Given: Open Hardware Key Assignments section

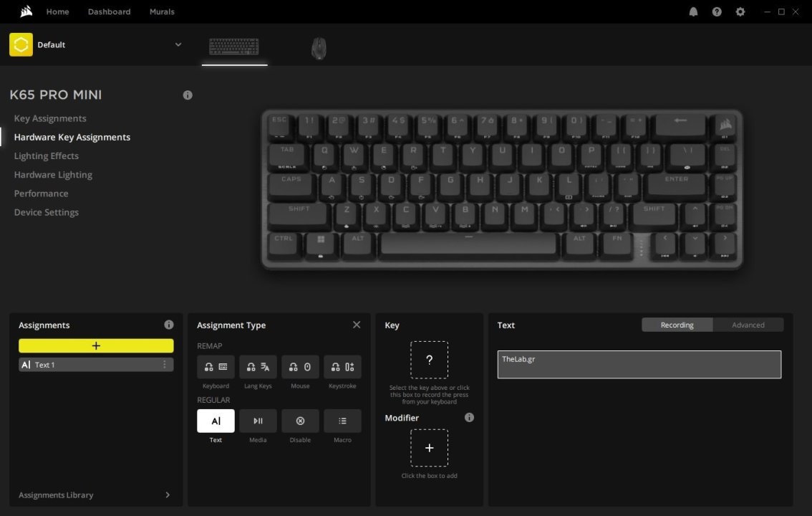Looking at the screenshot, I should (72, 137).
